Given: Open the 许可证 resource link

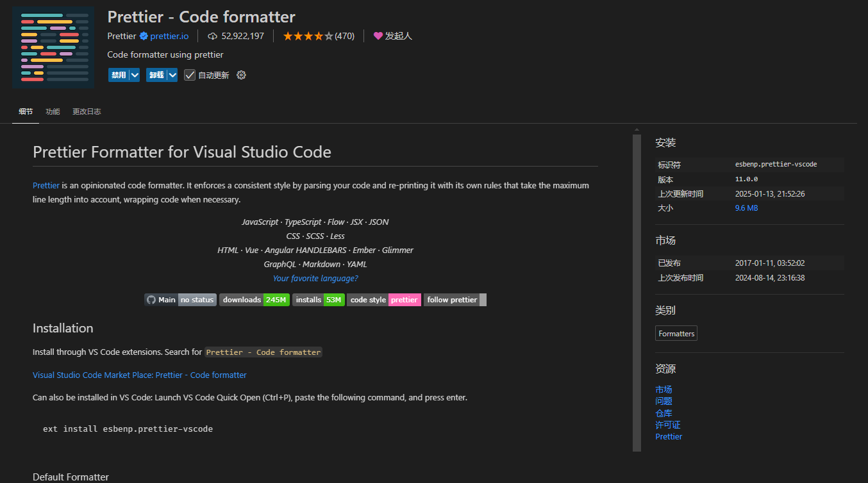Looking at the screenshot, I should point(668,425).
